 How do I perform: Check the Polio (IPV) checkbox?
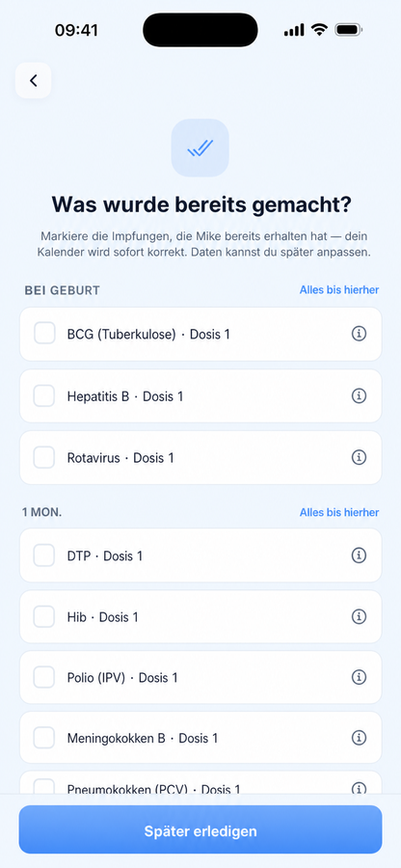point(44,676)
